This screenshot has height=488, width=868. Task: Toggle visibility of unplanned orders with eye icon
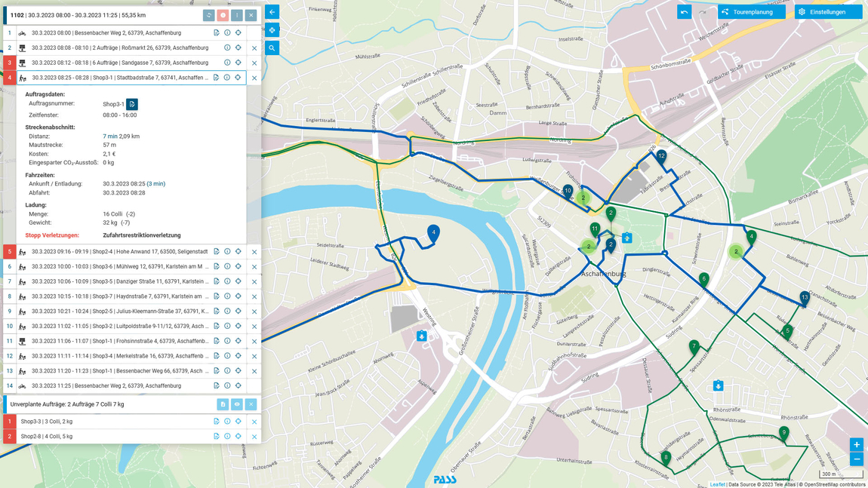(x=237, y=404)
